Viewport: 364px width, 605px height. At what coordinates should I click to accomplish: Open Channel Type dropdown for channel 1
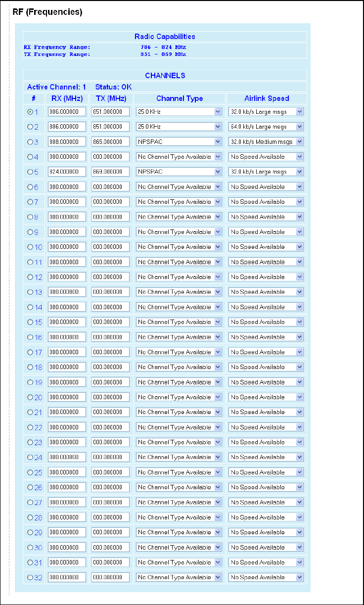pyautogui.click(x=179, y=112)
